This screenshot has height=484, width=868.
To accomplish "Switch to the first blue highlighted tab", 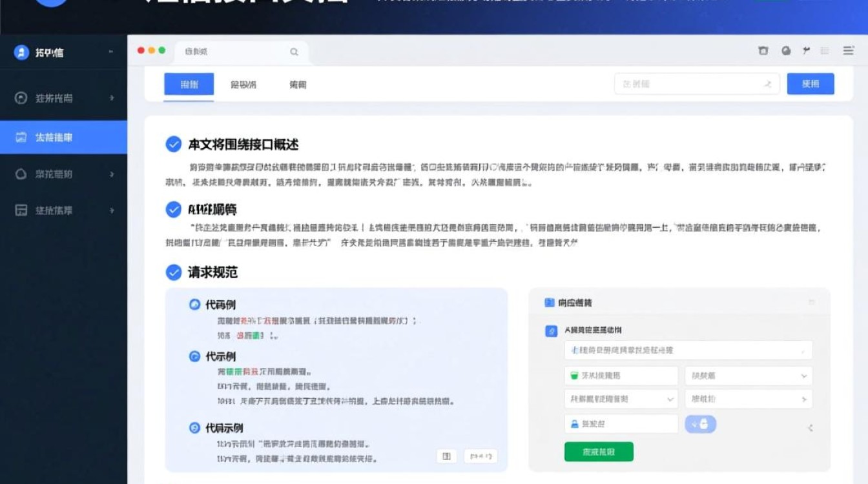I will (188, 84).
